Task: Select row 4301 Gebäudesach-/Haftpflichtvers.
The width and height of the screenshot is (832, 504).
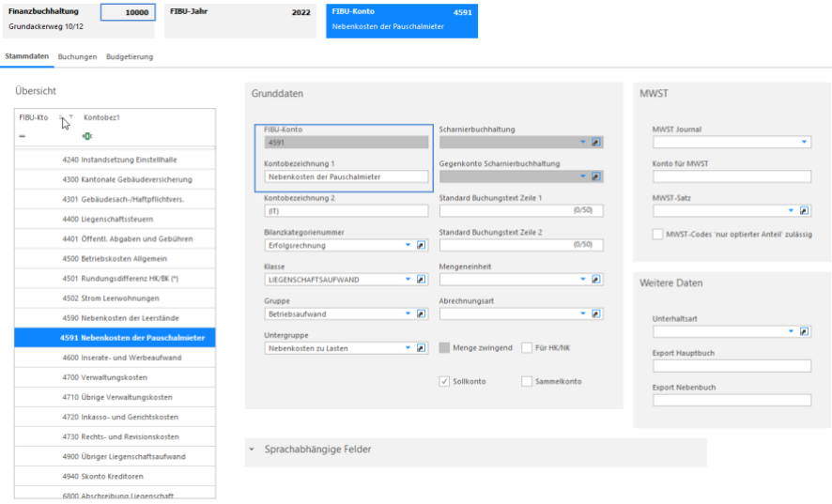Action: 115,199
